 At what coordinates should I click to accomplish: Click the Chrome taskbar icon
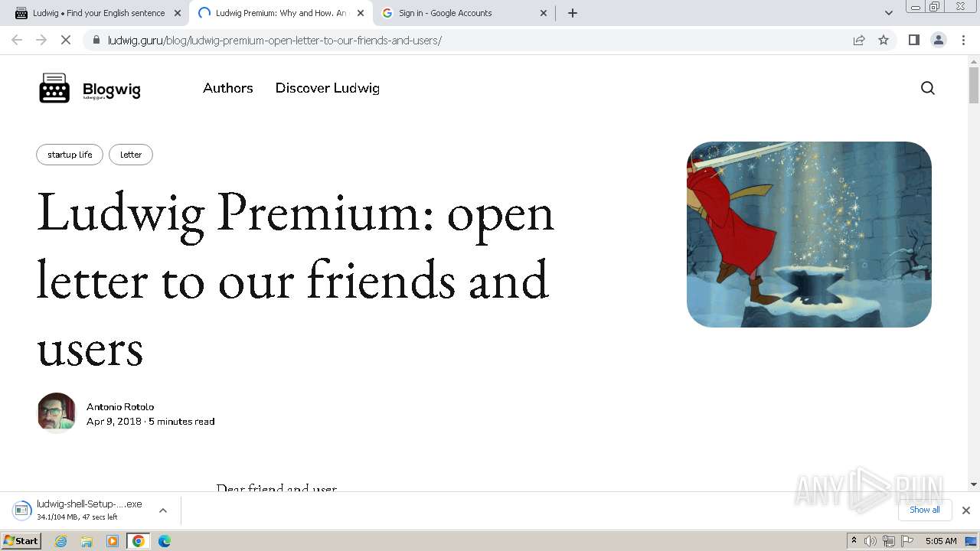[x=139, y=541]
